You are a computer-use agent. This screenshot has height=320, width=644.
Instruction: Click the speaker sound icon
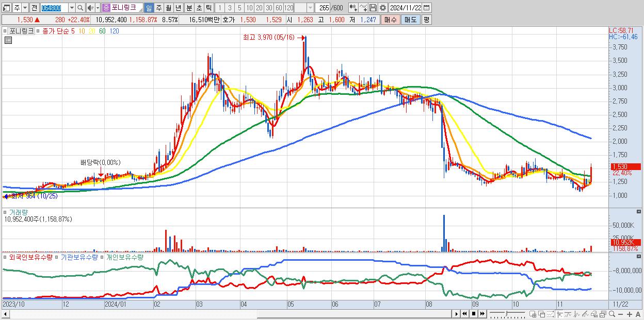[x=90, y=8]
